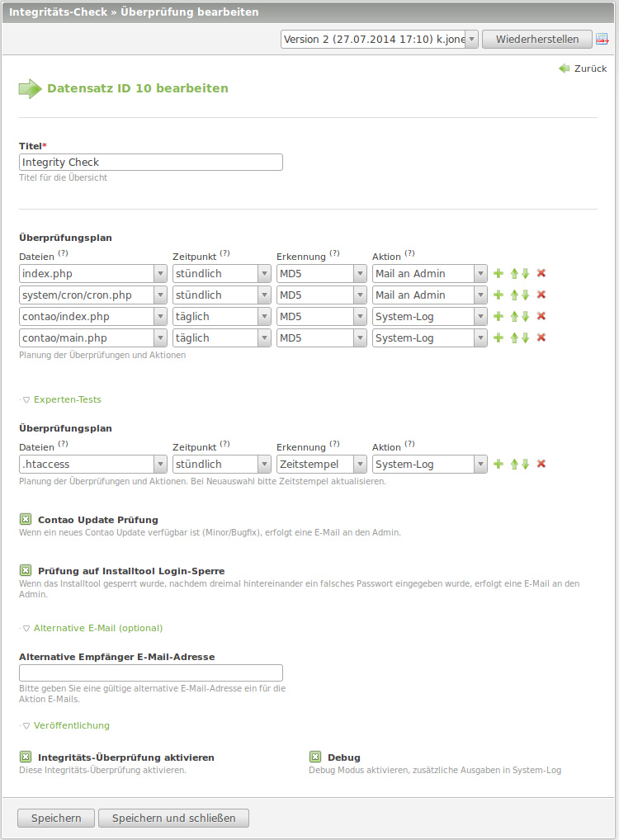Move the contao/index.php row up

tap(514, 316)
